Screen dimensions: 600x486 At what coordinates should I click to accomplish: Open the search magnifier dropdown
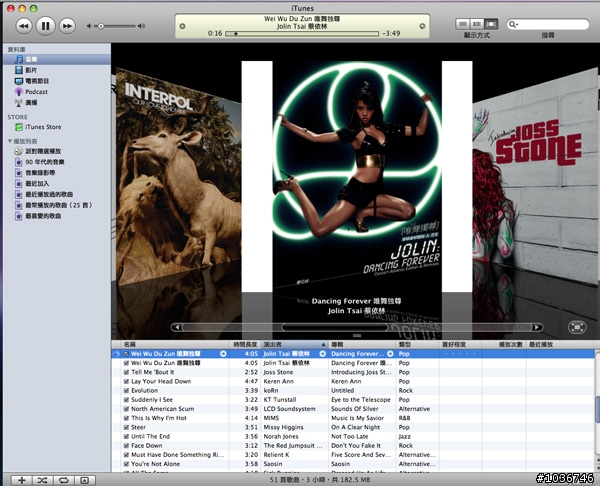[513, 24]
